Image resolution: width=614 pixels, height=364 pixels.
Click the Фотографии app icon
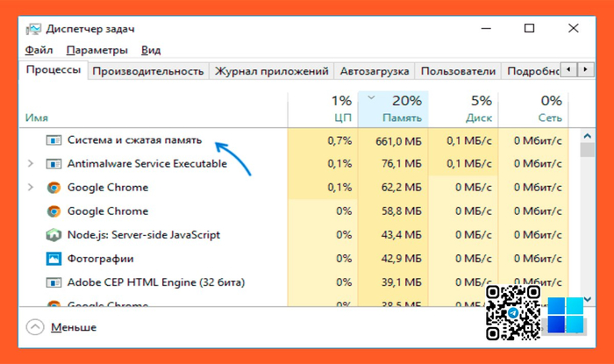[x=54, y=259]
